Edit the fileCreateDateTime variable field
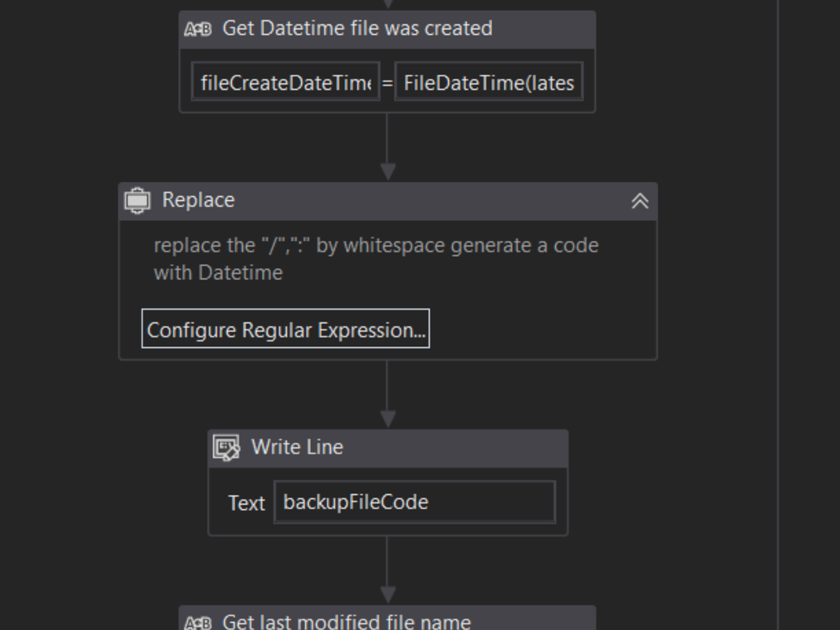 tap(285, 82)
